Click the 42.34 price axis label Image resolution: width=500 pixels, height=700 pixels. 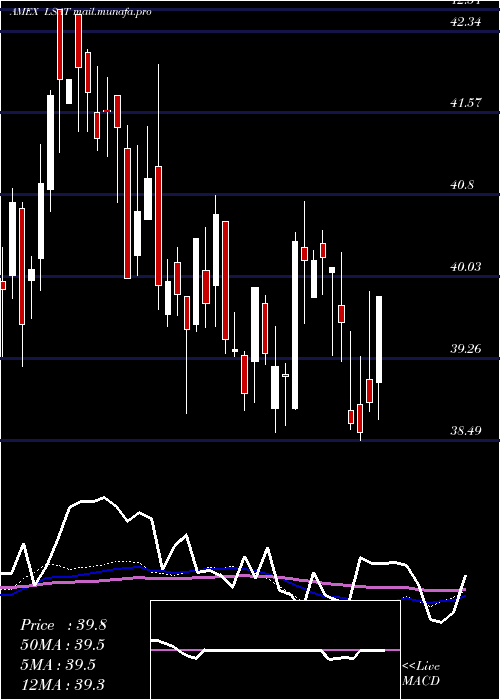click(466, 21)
